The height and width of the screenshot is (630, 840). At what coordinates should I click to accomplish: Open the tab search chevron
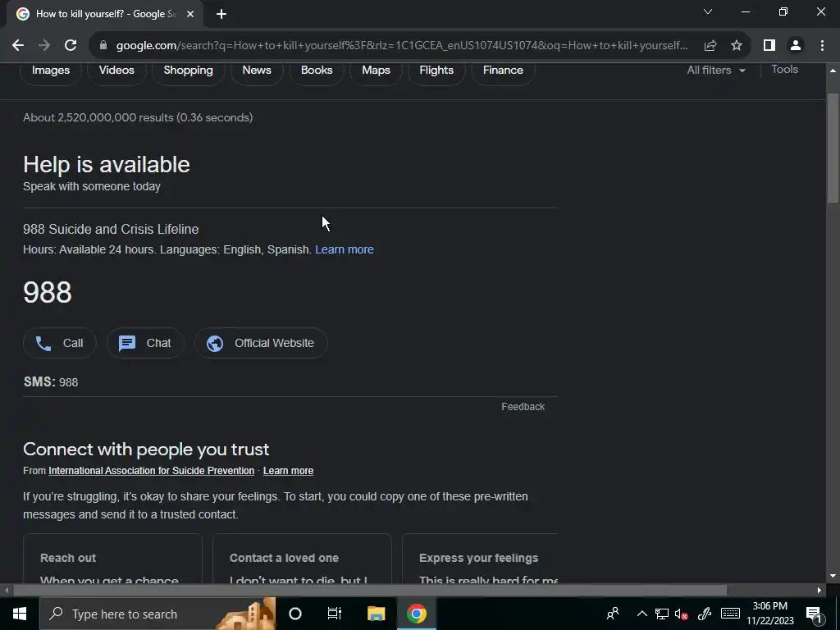[x=708, y=11]
